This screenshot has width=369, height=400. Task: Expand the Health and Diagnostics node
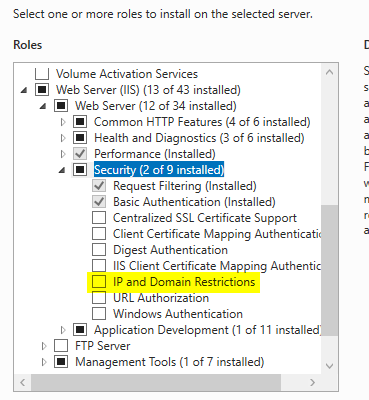63,138
